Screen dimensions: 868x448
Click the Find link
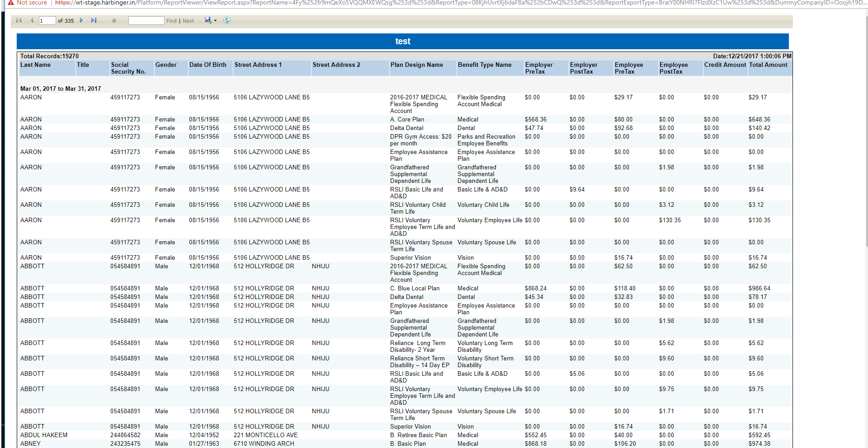pyautogui.click(x=171, y=21)
